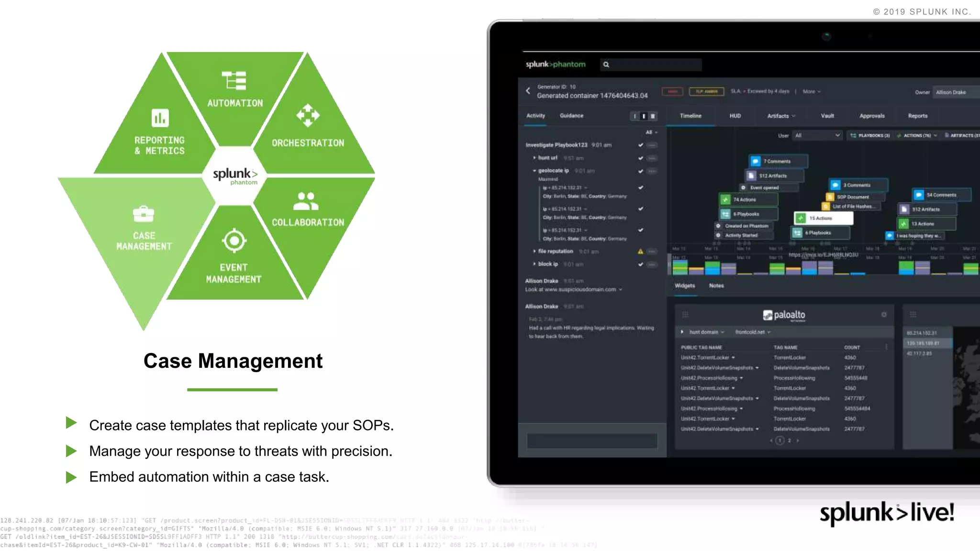The image size is (980, 551).
Task: Open the SOP Document card
Action: [855, 197]
